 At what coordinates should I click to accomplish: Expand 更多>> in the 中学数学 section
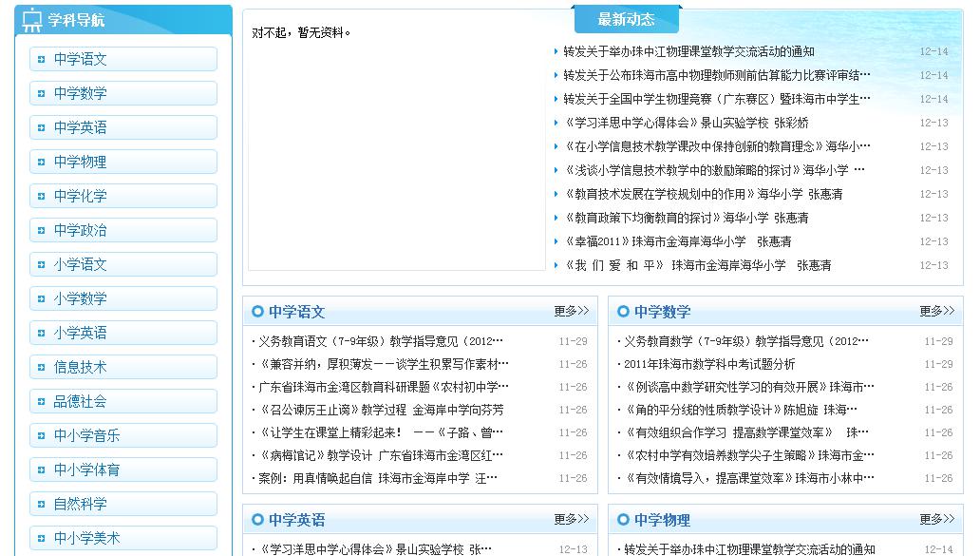pos(936,311)
